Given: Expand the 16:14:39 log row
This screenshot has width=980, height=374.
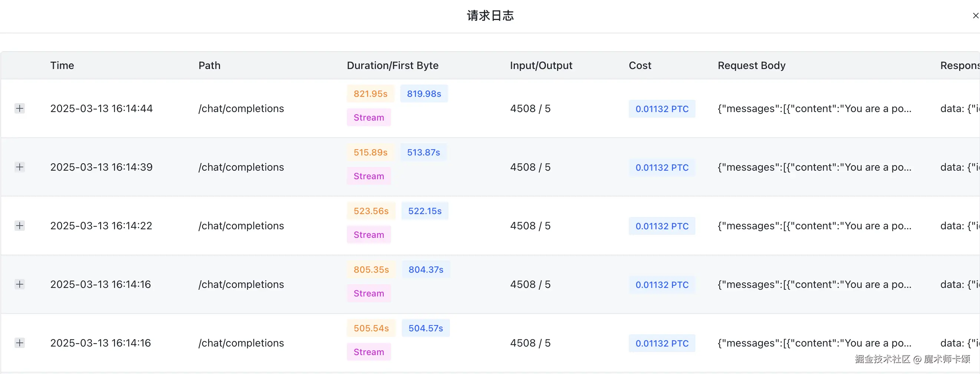Looking at the screenshot, I should tap(20, 167).
